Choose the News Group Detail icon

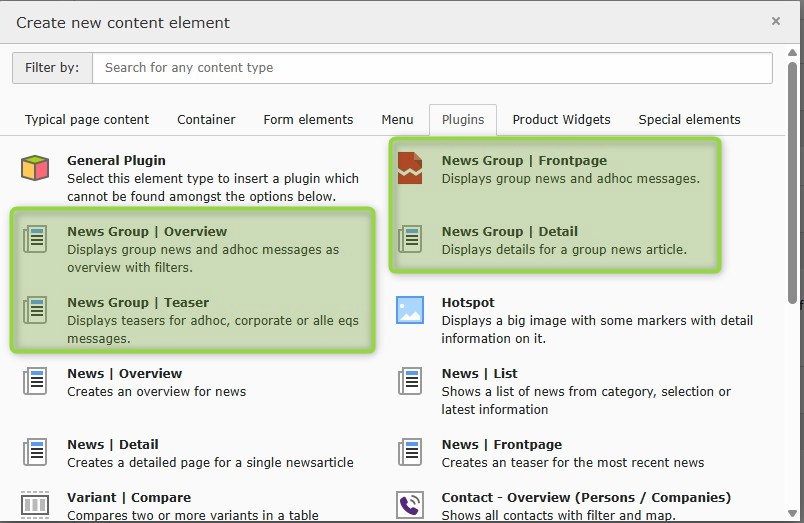pos(410,239)
